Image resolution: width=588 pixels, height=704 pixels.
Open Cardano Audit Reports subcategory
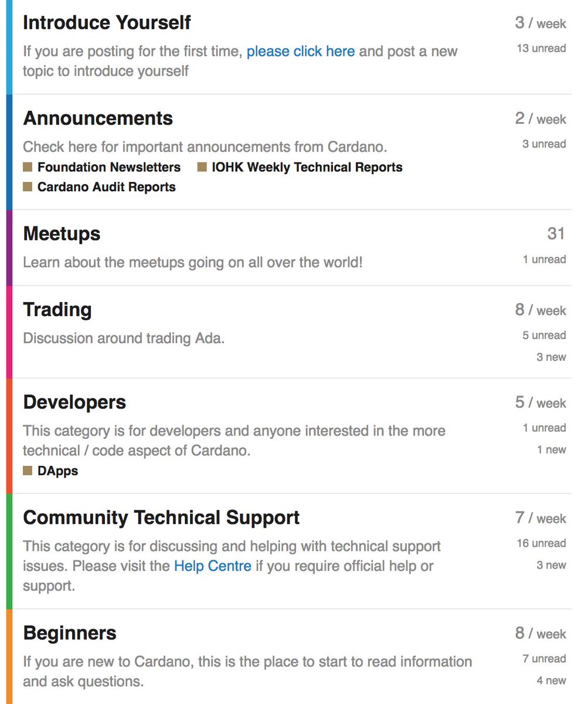[x=107, y=187]
